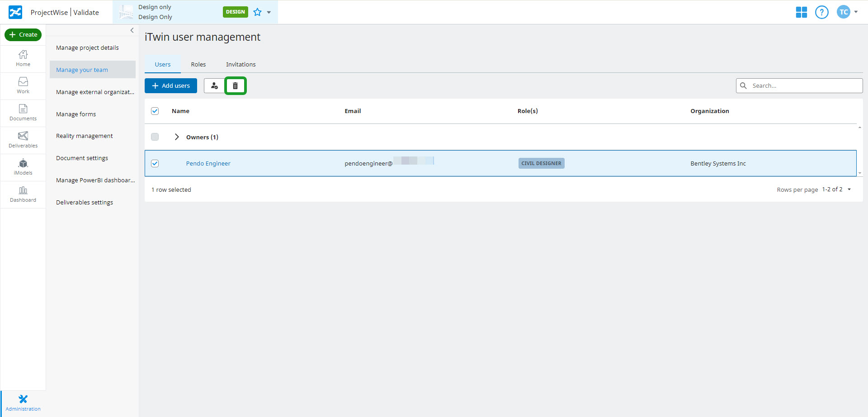The width and height of the screenshot is (868, 417).
Task: Click the search magnifier icon
Action: tap(743, 85)
